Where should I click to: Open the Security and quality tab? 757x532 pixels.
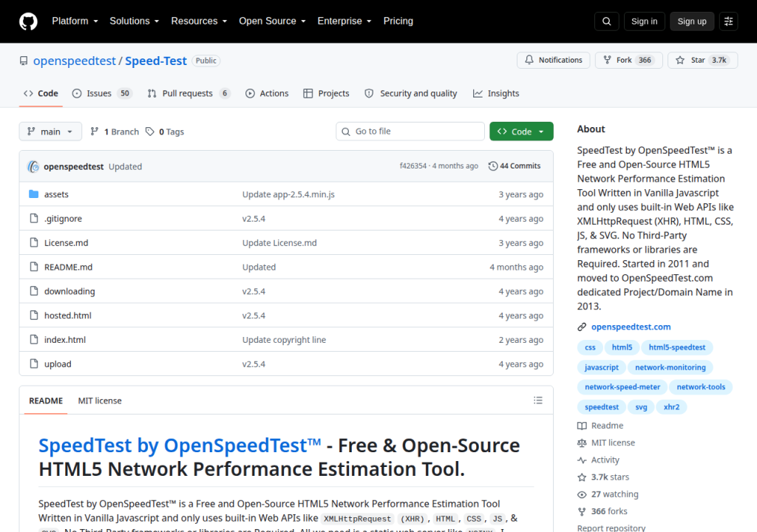tap(411, 93)
